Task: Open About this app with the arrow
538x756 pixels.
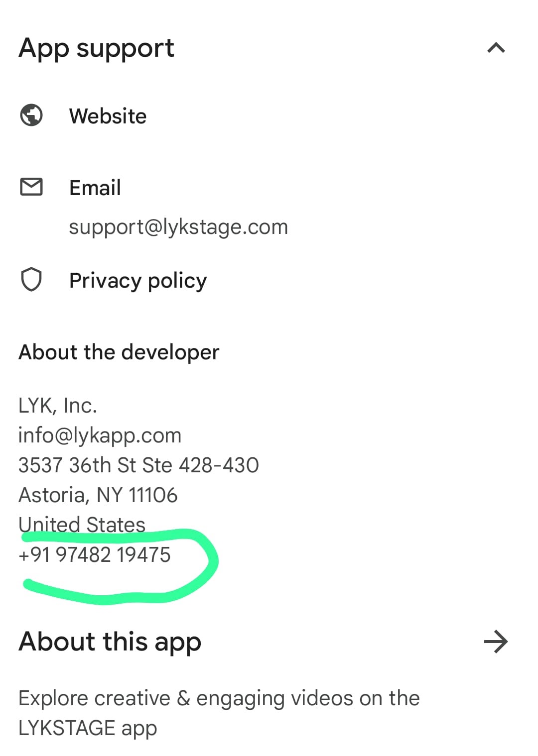Action: [x=496, y=642]
